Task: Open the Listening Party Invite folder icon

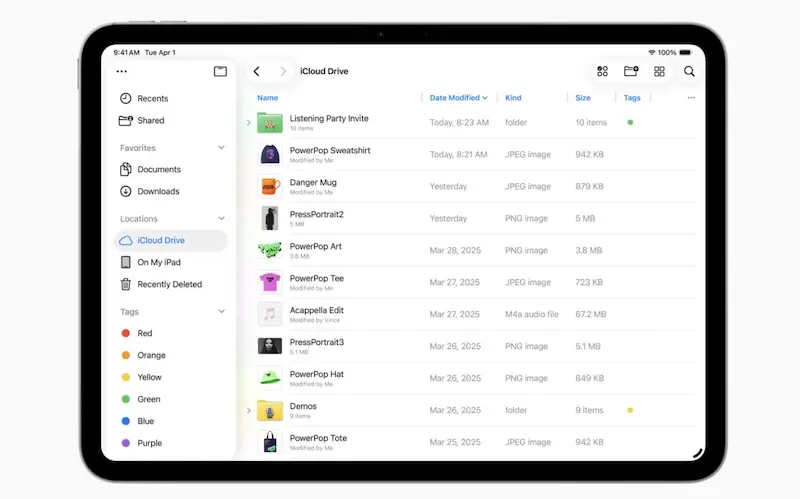Action: click(270, 122)
